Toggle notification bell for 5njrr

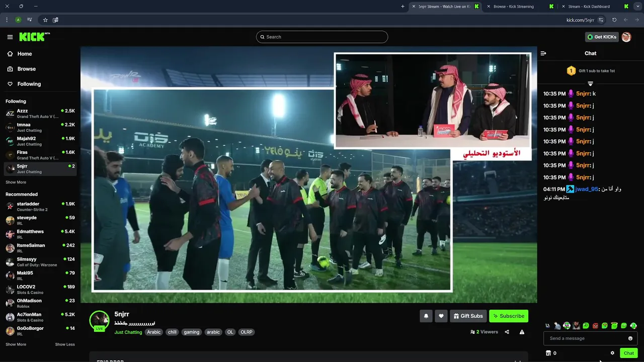(426, 316)
